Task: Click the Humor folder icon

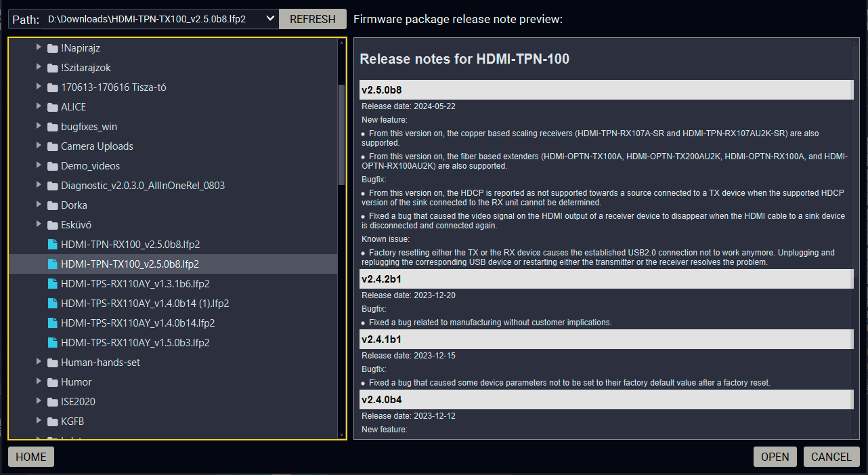Action: pos(53,382)
